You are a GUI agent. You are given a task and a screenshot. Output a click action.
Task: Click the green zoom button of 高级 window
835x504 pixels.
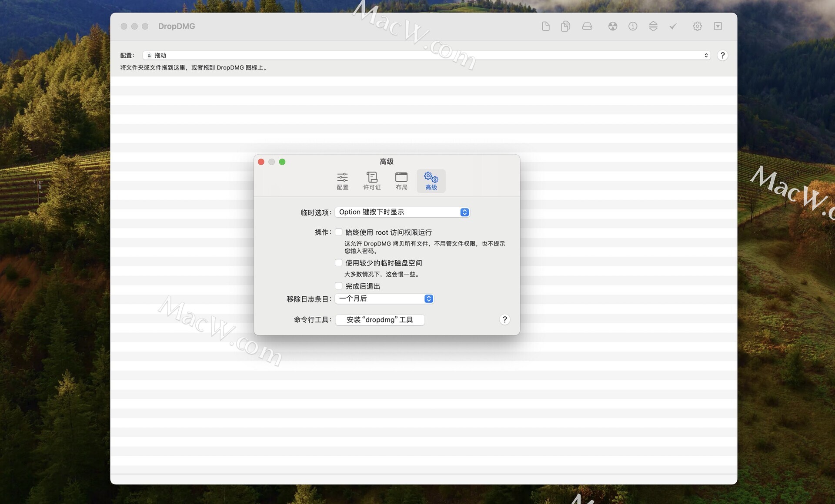(282, 162)
